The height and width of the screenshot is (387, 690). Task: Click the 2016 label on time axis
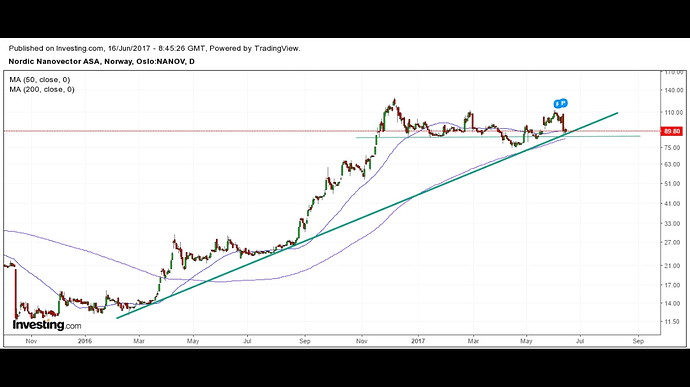(84, 341)
